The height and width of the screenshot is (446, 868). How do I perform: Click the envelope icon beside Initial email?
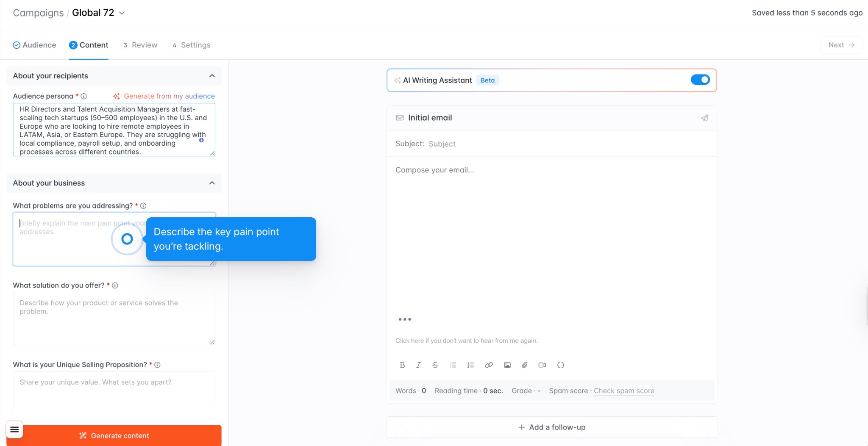tap(400, 118)
